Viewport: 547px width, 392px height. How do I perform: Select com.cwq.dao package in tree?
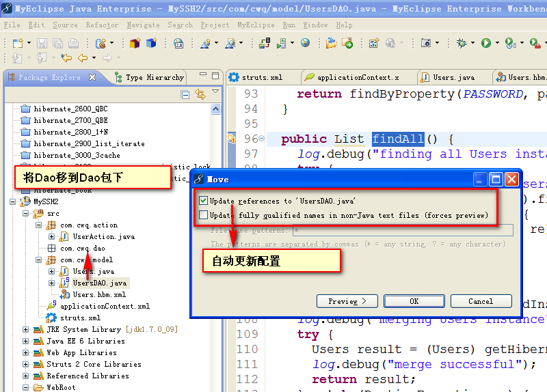(82, 249)
